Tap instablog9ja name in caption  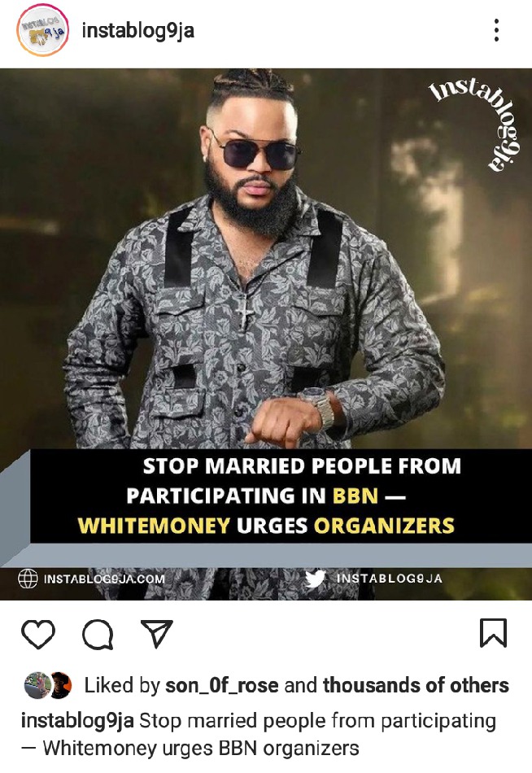pos(77,721)
